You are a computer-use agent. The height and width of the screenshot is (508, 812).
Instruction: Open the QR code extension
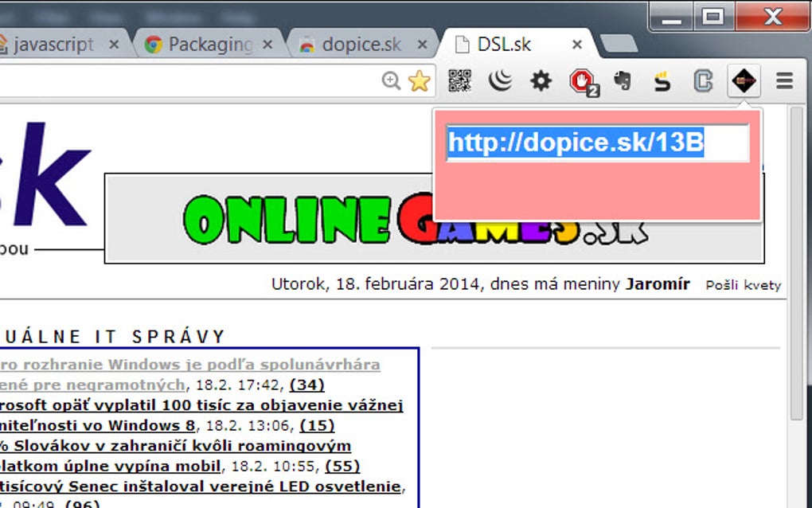(x=459, y=80)
